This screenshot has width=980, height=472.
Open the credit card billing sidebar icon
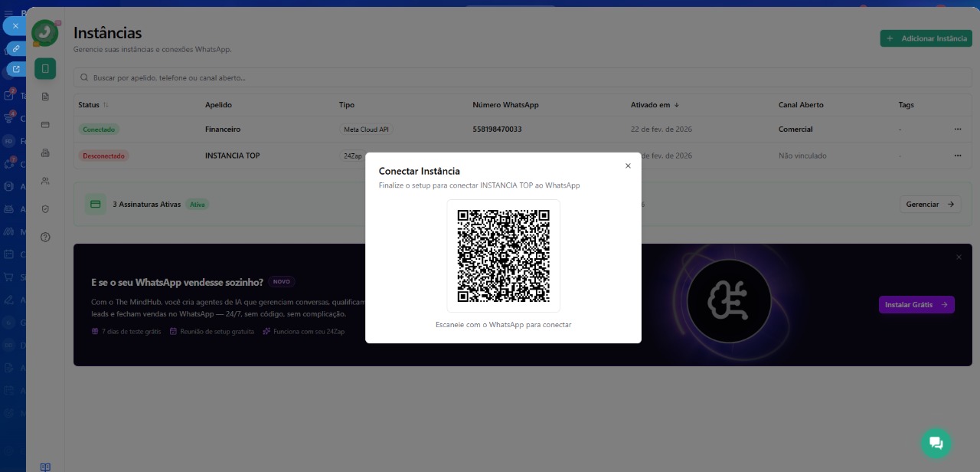coord(45,125)
